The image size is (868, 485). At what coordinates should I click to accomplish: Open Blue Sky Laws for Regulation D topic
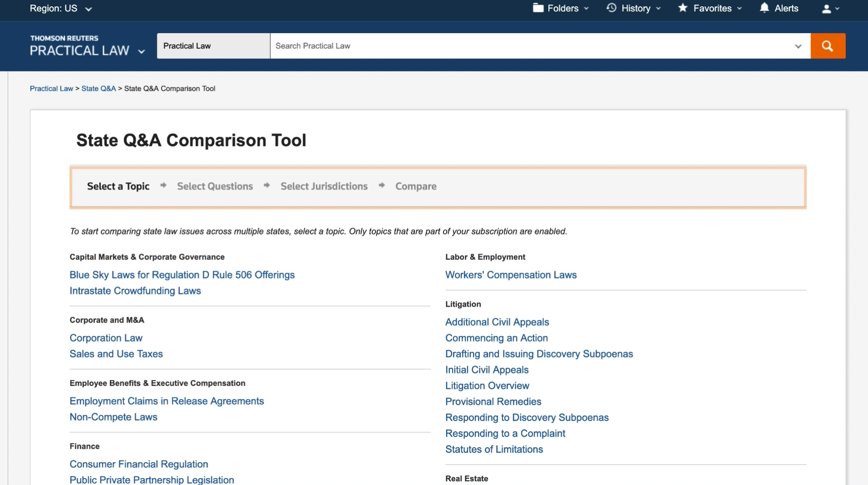182,275
